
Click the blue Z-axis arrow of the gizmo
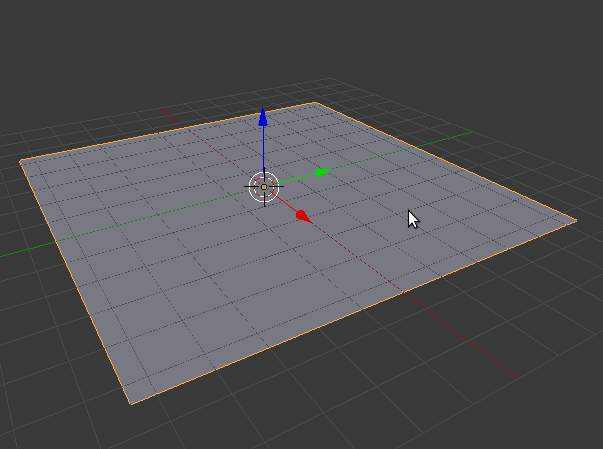point(263,117)
